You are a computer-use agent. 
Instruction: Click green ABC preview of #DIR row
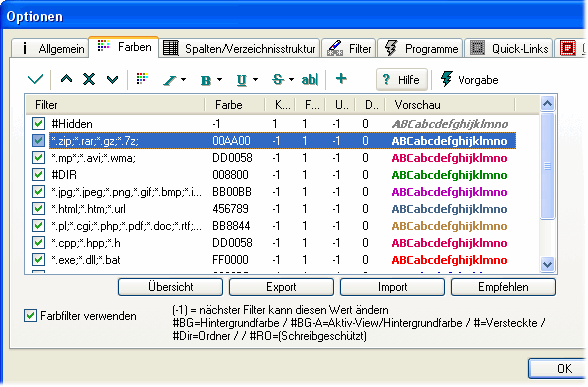pos(449,175)
